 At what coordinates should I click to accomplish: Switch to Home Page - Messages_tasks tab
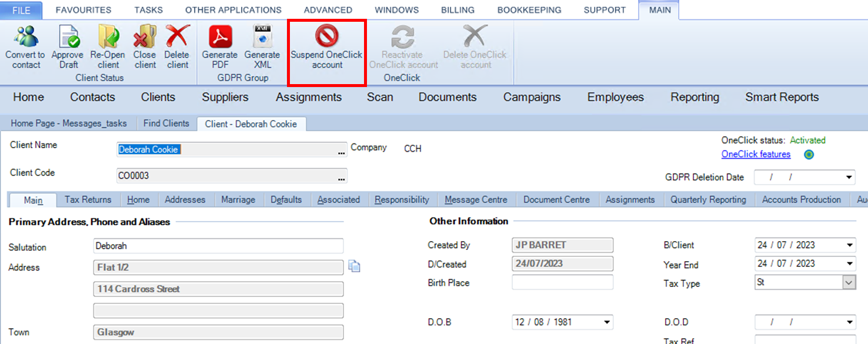69,123
